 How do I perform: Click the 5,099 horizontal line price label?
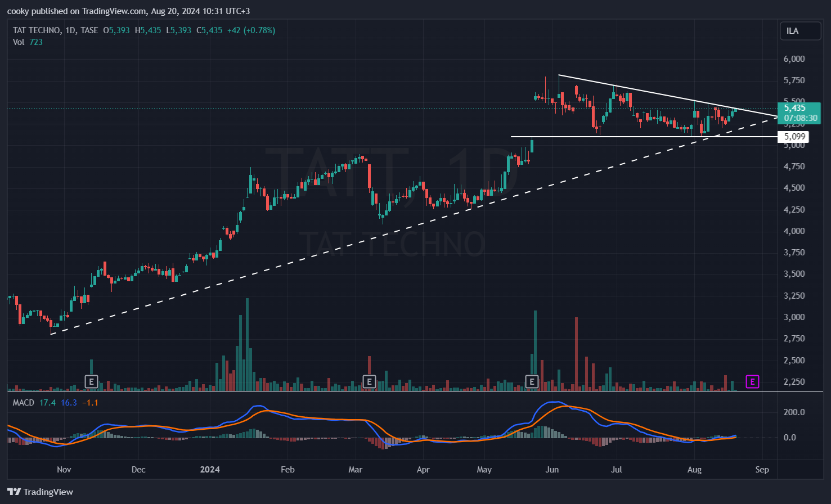pos(794,137)
